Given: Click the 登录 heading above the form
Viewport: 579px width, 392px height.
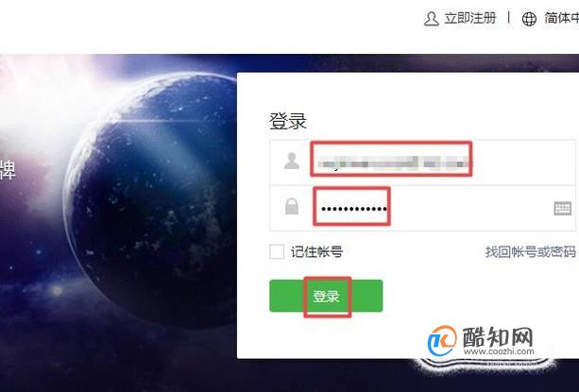Looking at the screenshot, I should pyautogui.click(x=288, y=121).
